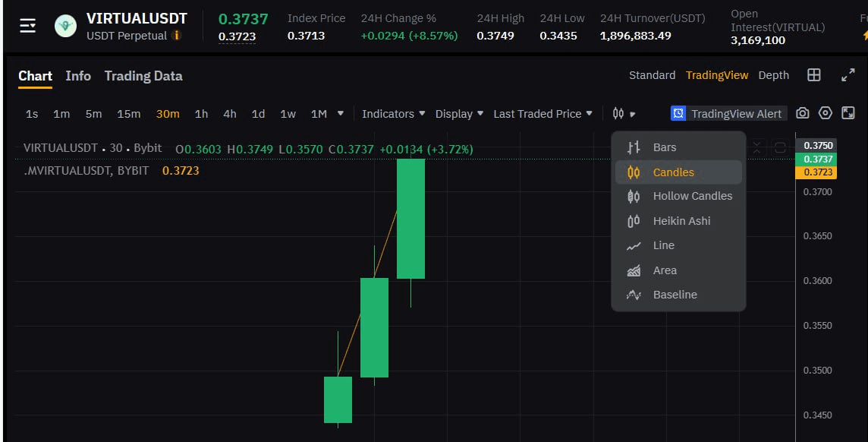Click the full-chart mode icon after settings
The width and height of the screenshot is (868, 442).
[x=848, y=113]
